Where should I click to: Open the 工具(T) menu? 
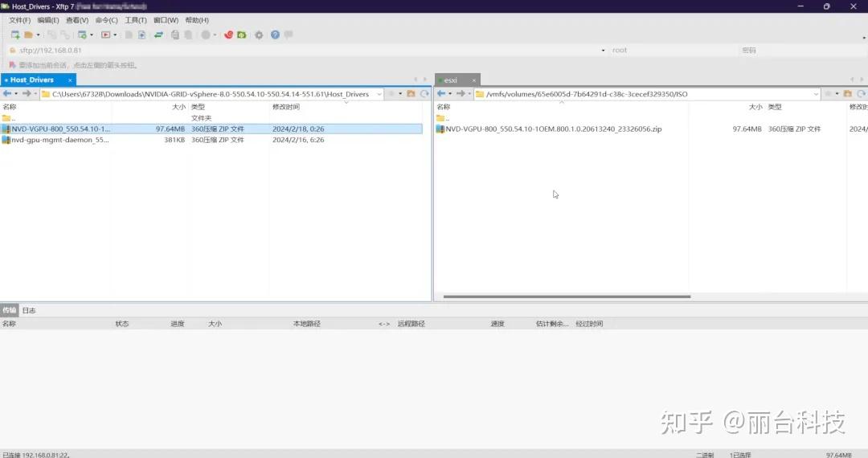coord(136,20)
